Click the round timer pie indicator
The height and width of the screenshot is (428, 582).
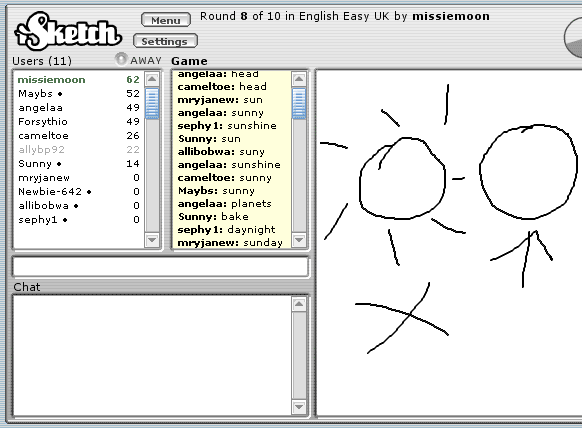573,37
